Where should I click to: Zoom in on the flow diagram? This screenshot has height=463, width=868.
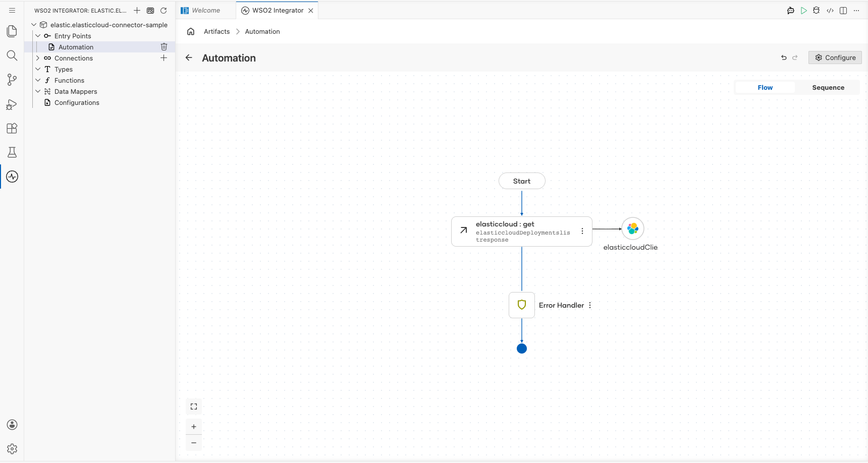(194, 427)
